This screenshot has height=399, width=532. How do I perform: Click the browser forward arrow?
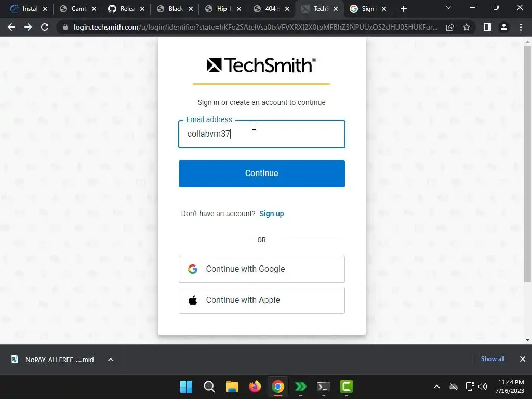click(28, 27)
